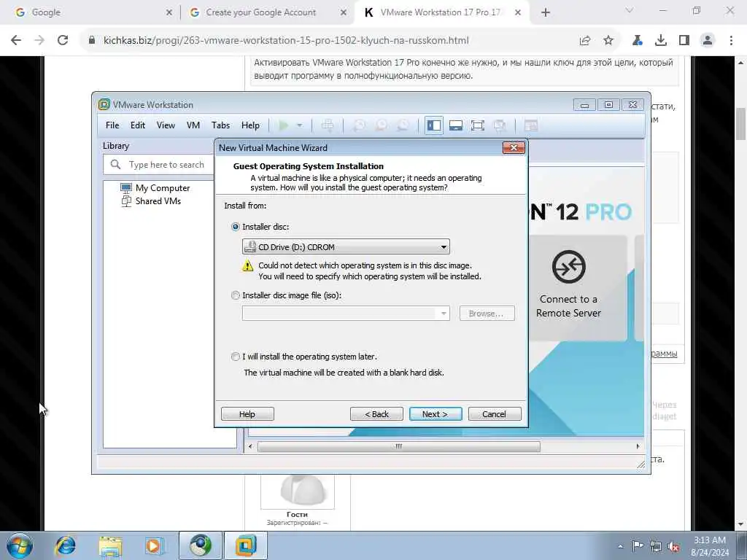Expand the power options arrow next to play
Screen dimensions: 747x560
300,125
